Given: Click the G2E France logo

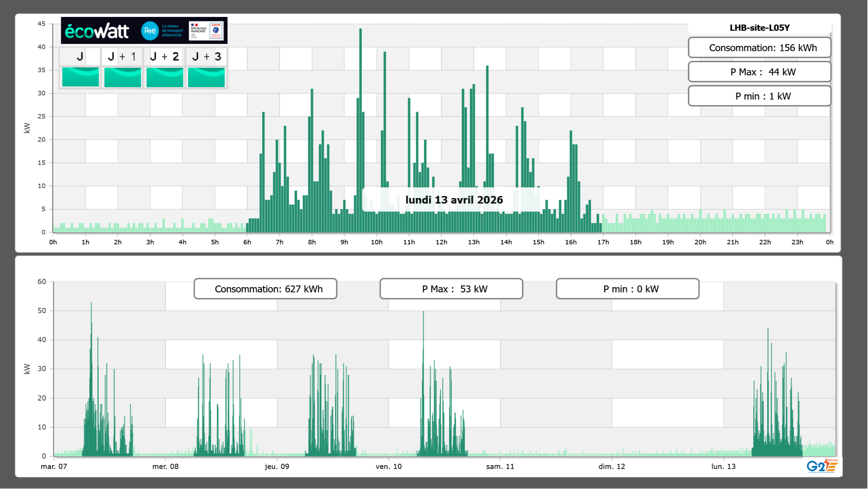Looking at the screenshot, I should (x=822, y=466).
